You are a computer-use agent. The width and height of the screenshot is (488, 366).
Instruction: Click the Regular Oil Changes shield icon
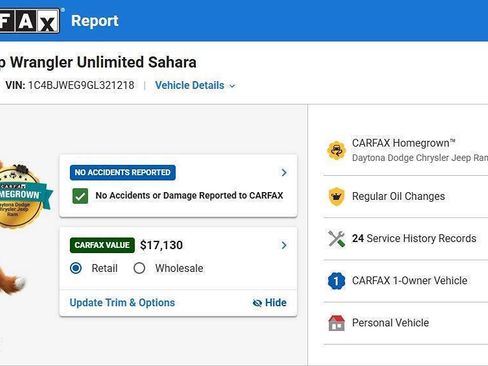[x=336, y=196]
